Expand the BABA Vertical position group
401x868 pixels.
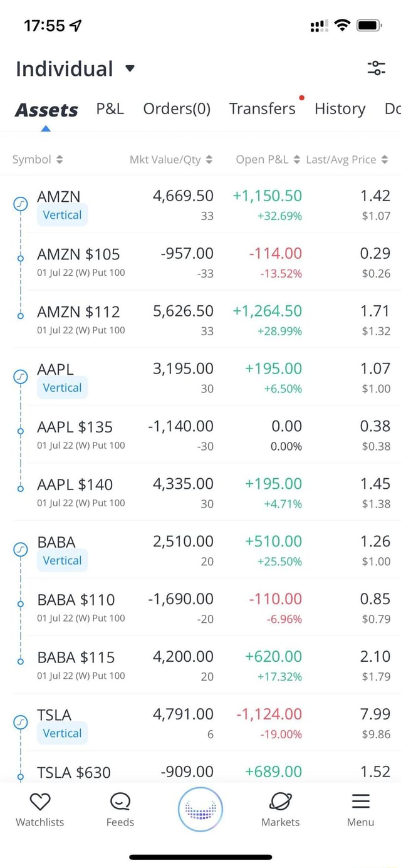point(21,550)
